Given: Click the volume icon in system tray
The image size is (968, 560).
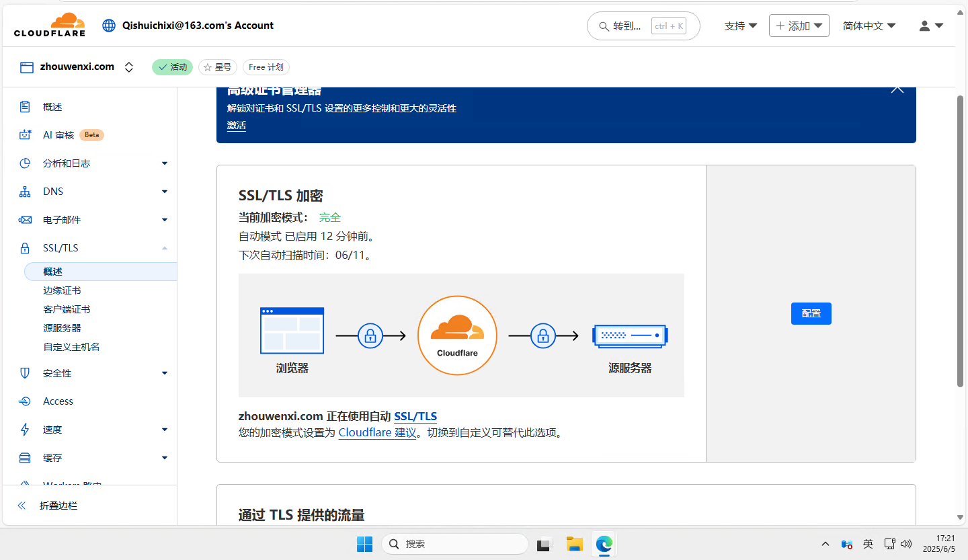Looking at the screenshot, I should (x=905, y=544).
